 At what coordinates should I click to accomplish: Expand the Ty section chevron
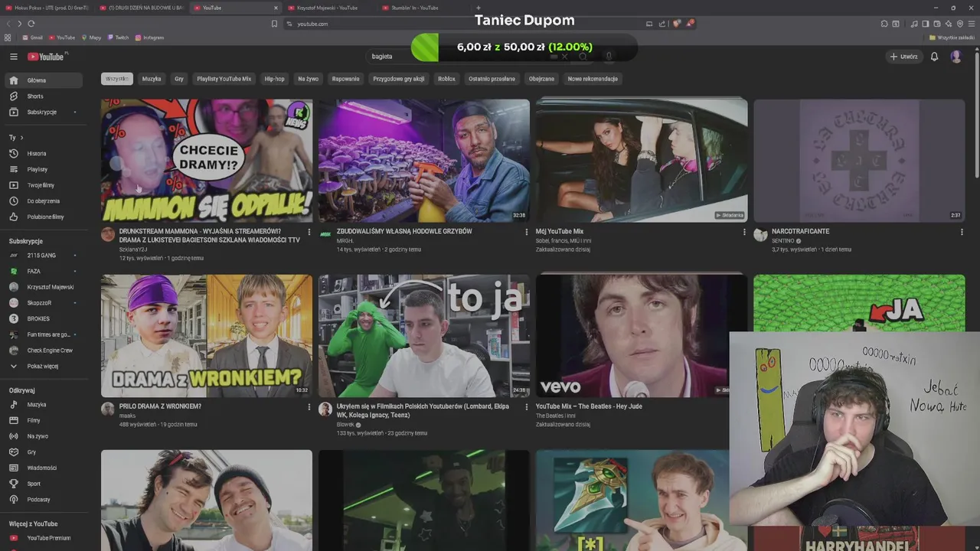click(x=21, y=138)
